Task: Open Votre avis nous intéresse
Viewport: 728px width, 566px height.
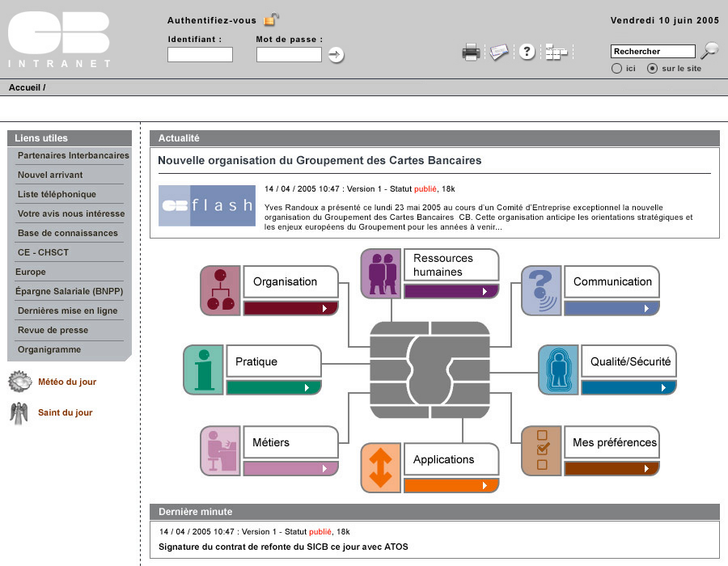Action: point(71,214)
